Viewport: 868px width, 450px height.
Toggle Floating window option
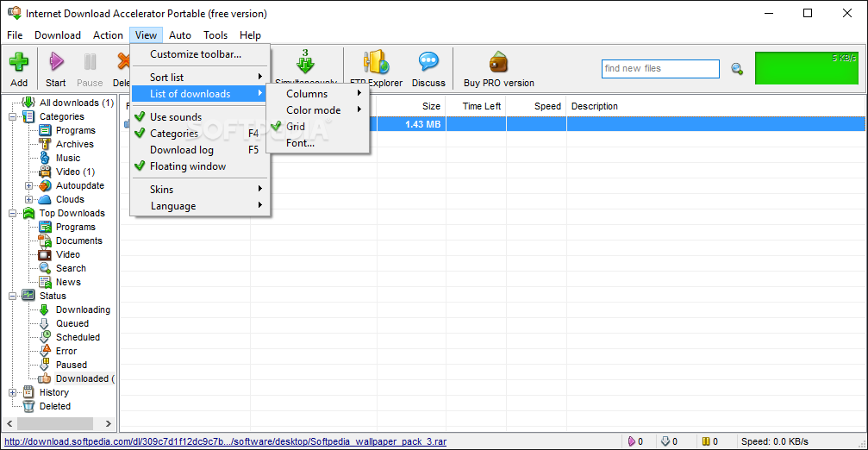[x=200, y=166]
